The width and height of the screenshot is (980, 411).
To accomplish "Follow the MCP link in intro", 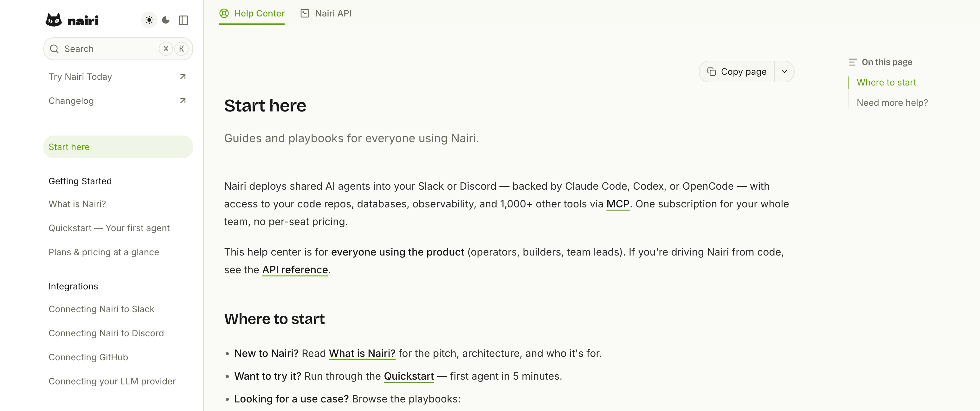I will [617, 204].
